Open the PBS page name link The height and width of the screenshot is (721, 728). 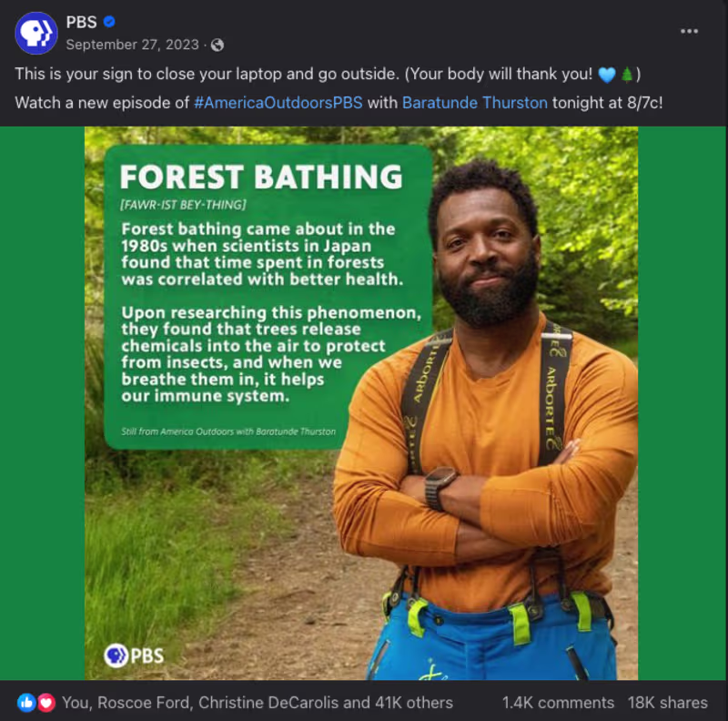pos(81,22)
